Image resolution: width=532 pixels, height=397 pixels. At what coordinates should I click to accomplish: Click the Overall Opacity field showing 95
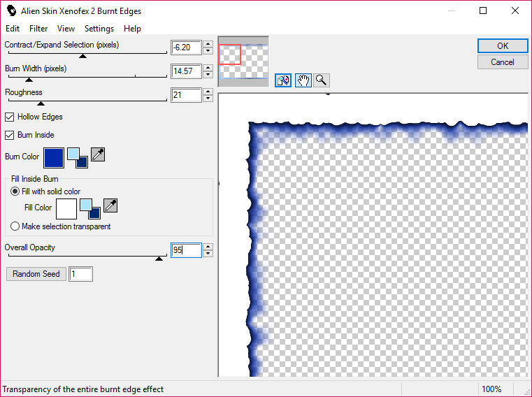[x=186, y=250]
